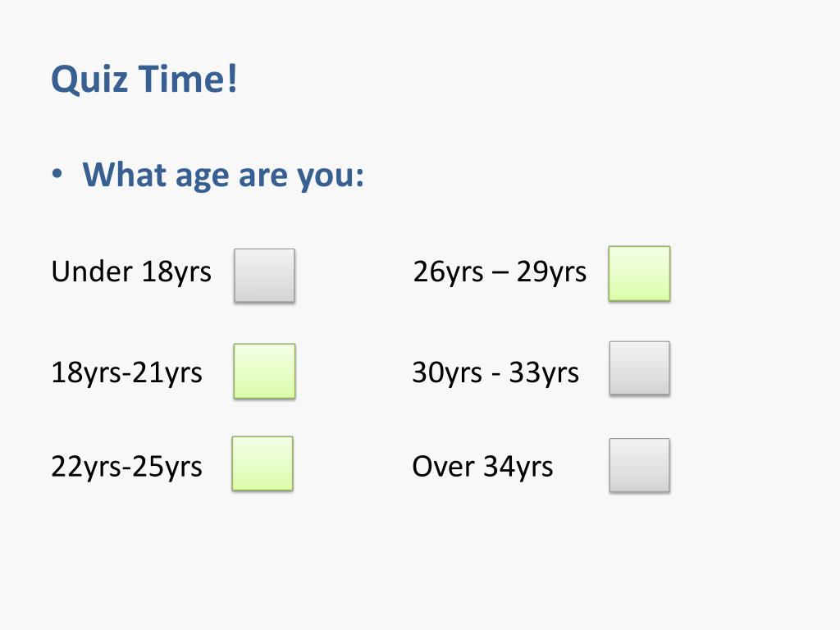Select the Over 34yrs checkbox
Screen dimensions: 840x630
click(x=639, y=465)
